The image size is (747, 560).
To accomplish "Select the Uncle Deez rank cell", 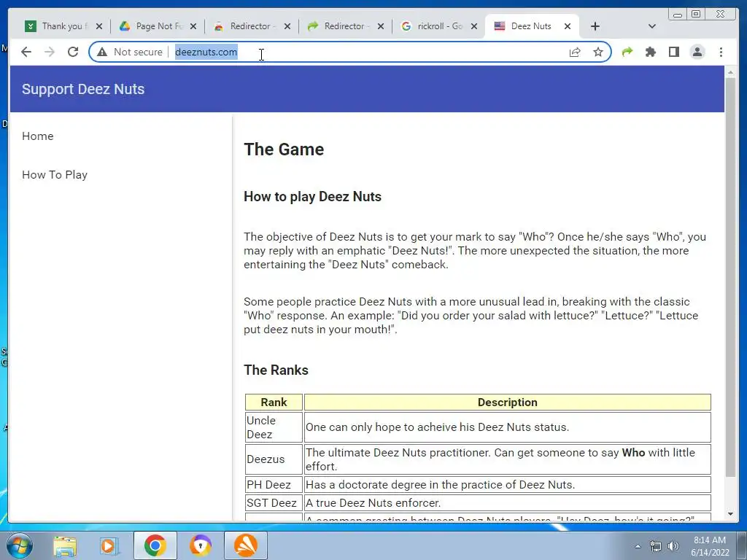I will [x=274, y=427].
